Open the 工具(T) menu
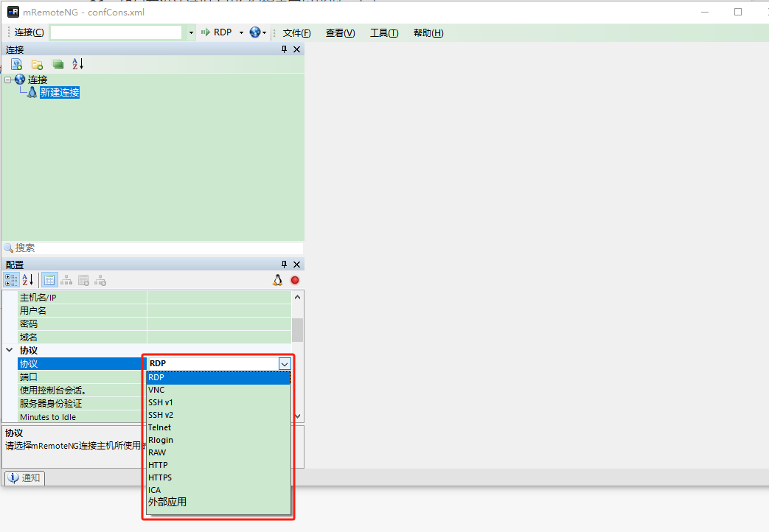 384,33
